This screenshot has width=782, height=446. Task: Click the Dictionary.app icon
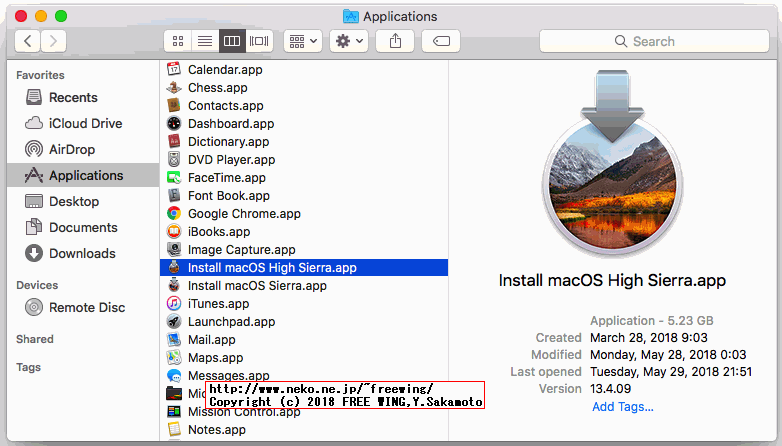point(174,141)
